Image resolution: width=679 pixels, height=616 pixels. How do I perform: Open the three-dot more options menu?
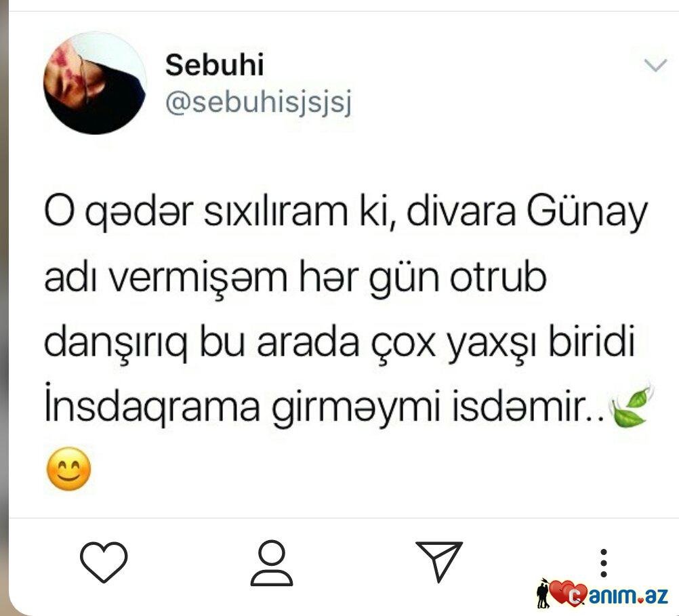(x=604, y=563)
